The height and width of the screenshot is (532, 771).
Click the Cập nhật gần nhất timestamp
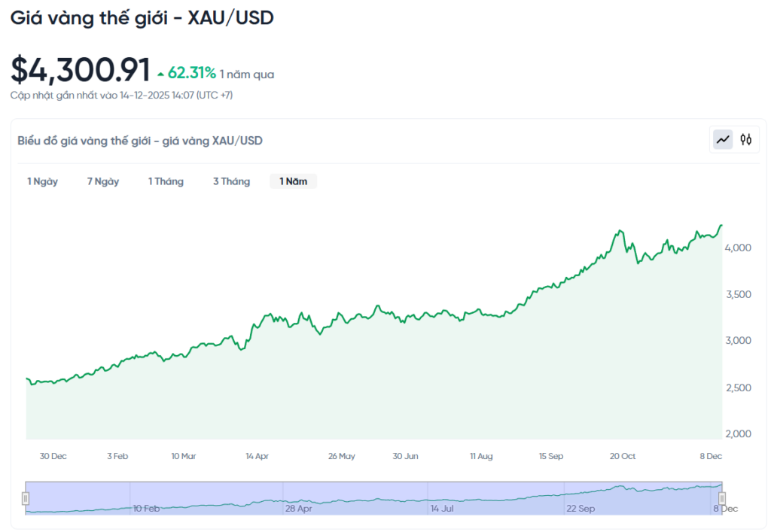coord(126,96)
